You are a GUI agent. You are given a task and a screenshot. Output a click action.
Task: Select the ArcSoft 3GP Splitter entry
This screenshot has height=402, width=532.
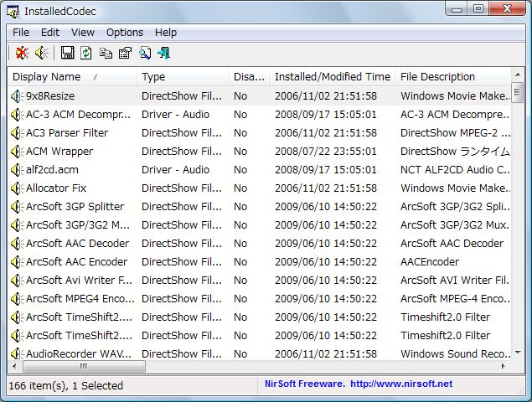click(75, 207)
